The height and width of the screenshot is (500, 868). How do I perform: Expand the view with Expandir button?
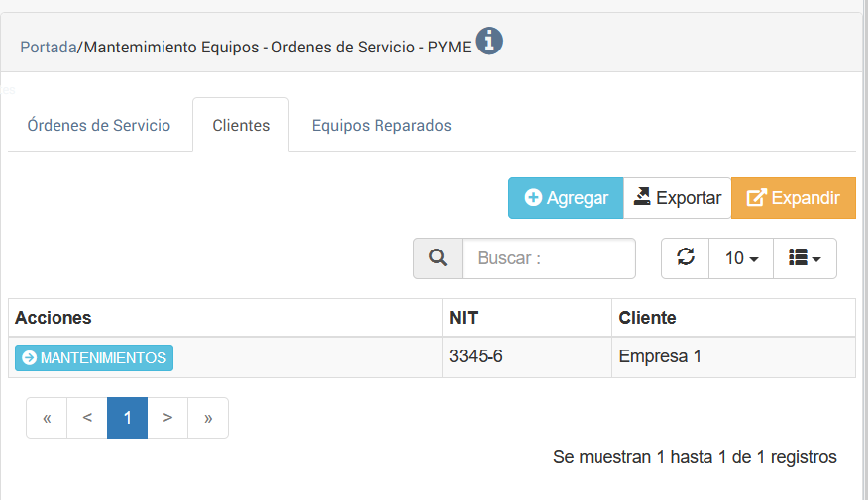tap(793, 198)
